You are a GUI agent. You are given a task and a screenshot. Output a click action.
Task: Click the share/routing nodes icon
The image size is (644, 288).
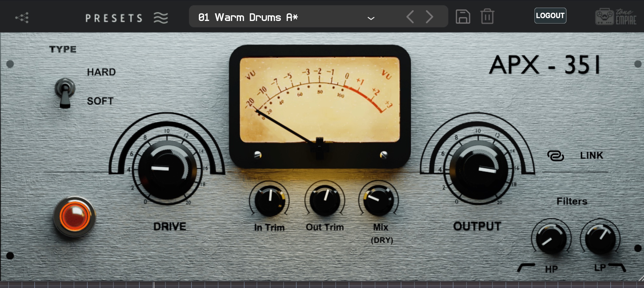pyautogui.click(x=22, y=18)
